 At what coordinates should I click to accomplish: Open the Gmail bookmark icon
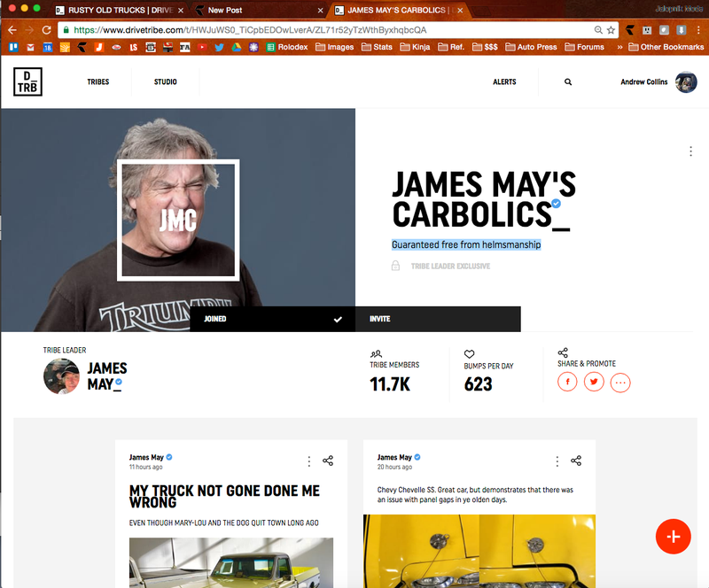click(x=30, y=47)
